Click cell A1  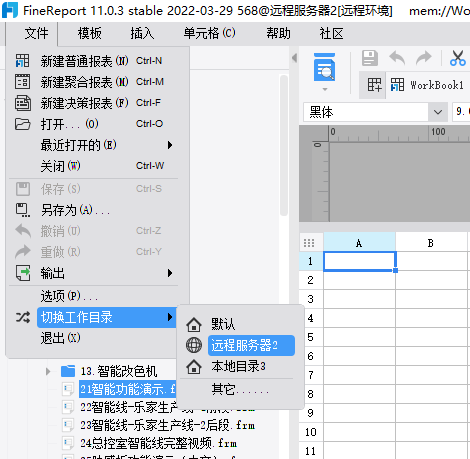359,261
